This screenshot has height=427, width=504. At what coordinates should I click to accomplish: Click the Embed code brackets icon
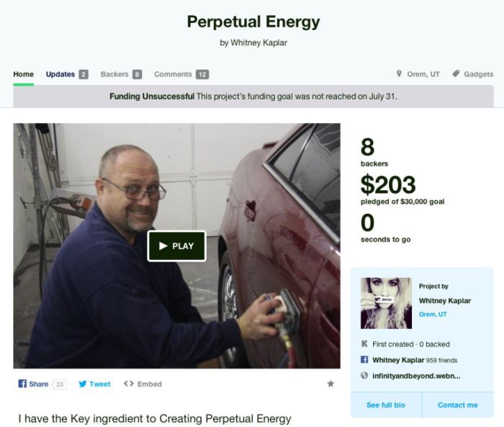click(129, 384)
